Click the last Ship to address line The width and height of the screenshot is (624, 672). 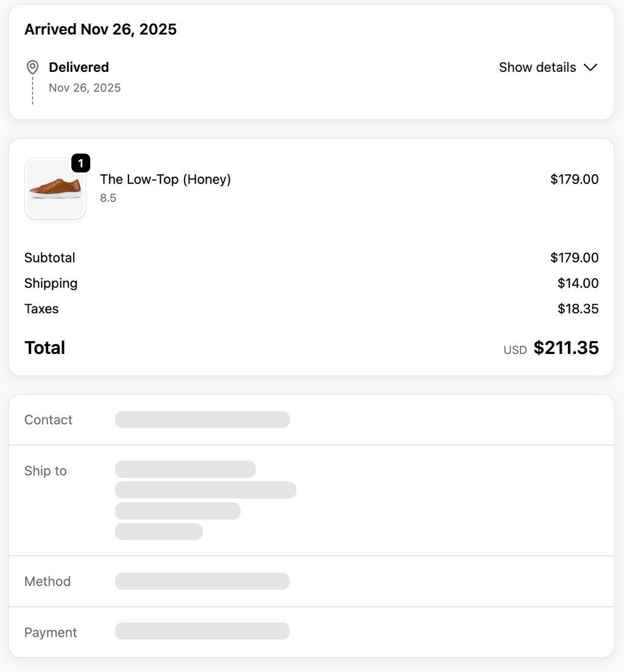(158, 531)
